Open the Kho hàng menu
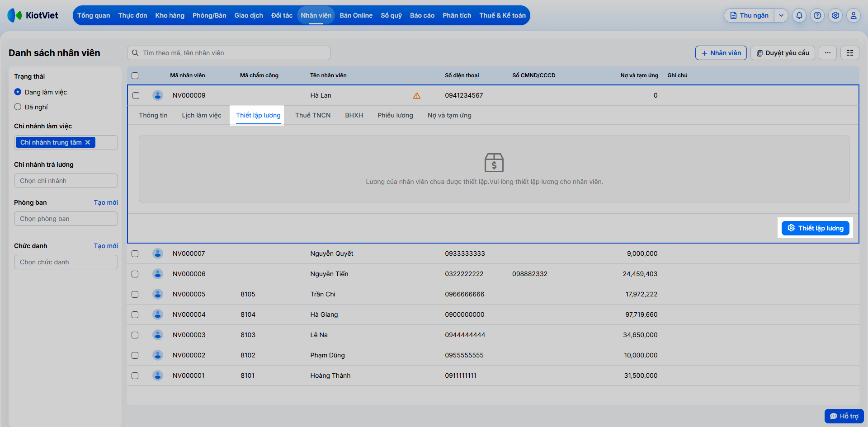868x427 pixels. click(x=170, y=15)
